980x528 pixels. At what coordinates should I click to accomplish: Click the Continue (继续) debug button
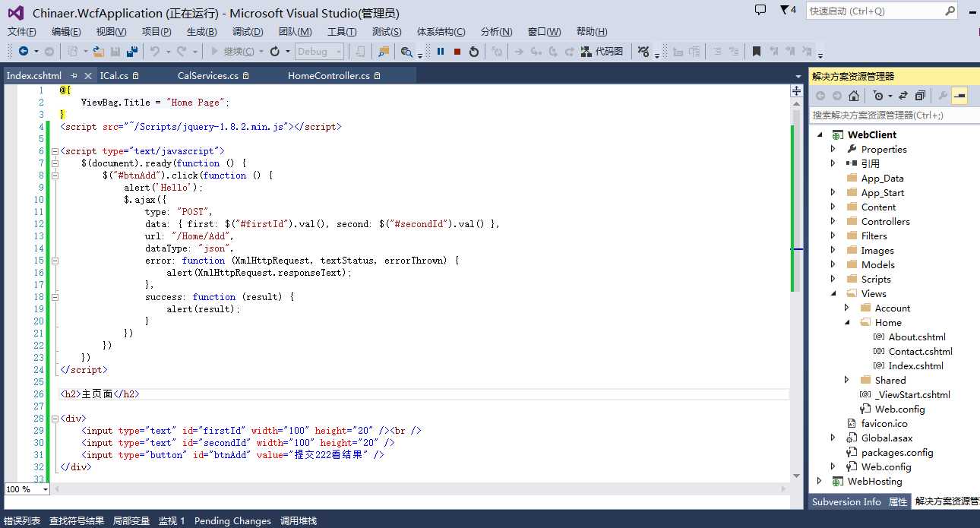235,51
